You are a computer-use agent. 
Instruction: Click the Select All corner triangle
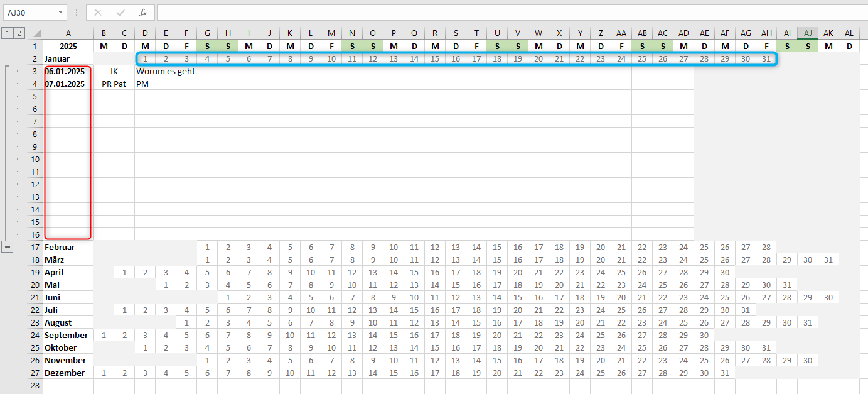[37, 34]
